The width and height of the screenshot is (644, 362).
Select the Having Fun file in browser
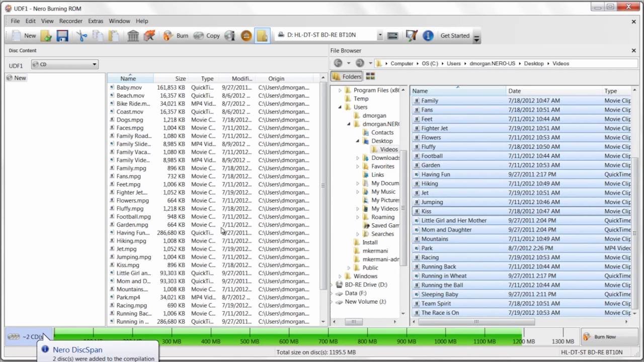[436, 174]
